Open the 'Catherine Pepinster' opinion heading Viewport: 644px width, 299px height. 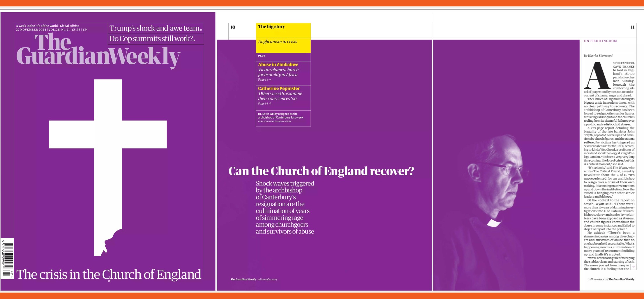click(279, 89)
